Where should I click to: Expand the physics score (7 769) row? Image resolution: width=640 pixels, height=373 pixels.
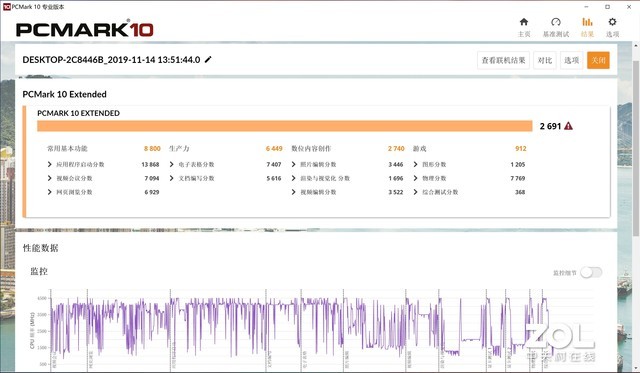(x=469, y=178)
